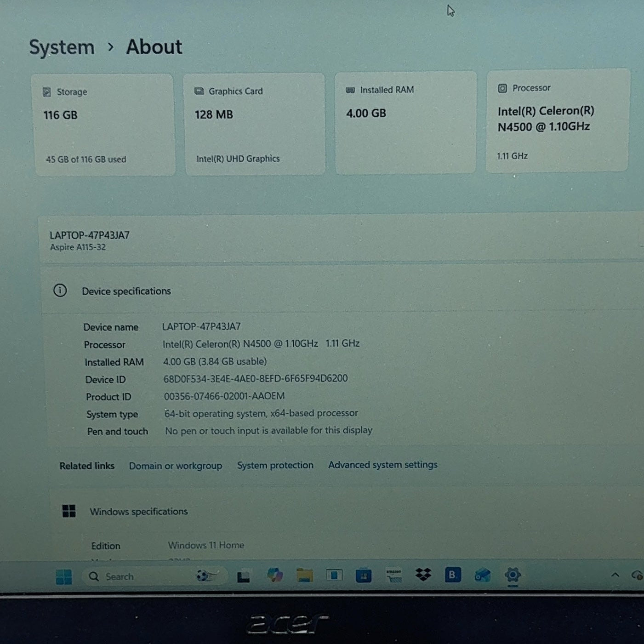Open File Explorer from taskbar
This screenshot has height=644, width=644.
coord(304,575)
